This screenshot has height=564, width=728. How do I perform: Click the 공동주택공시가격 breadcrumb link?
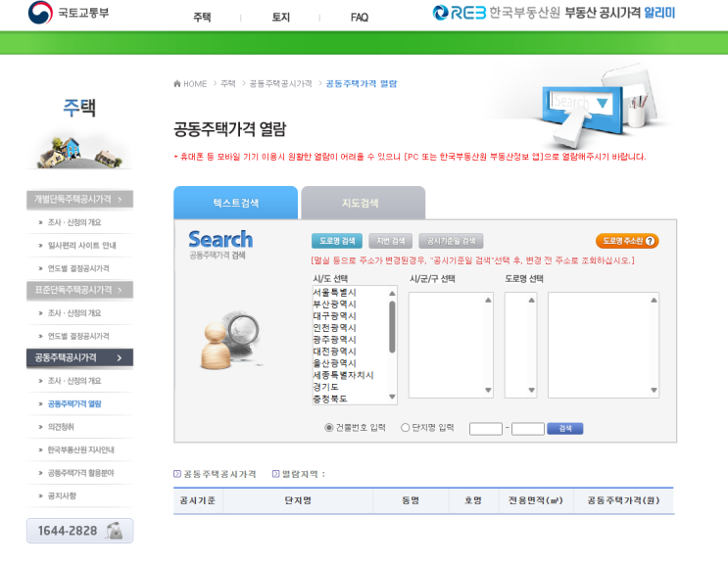tap(280, 83)
